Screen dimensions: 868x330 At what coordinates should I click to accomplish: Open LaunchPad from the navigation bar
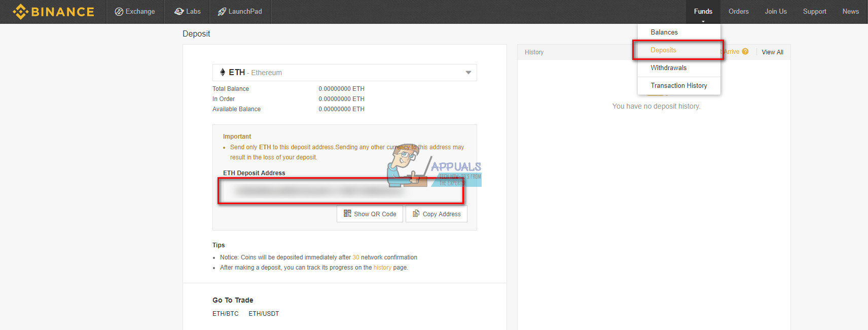point(240,12)
